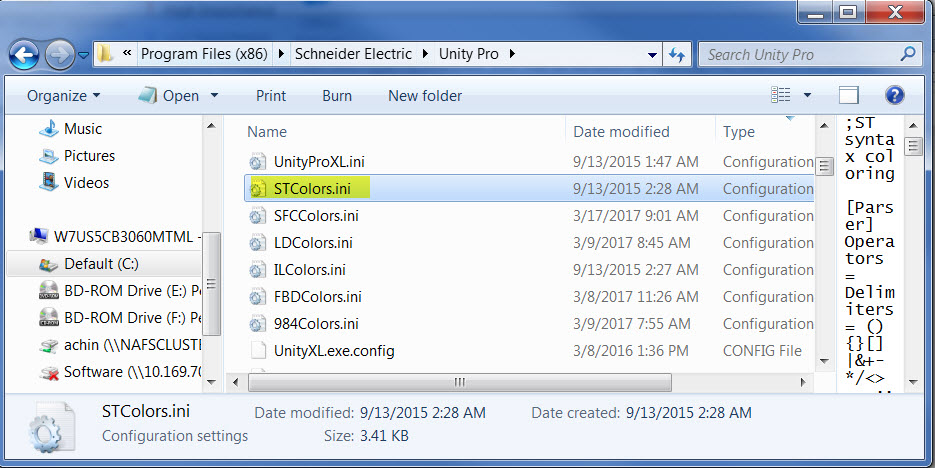Go back with the Back arrow button
The image size is (935, 468).
[x=24, y=55]
